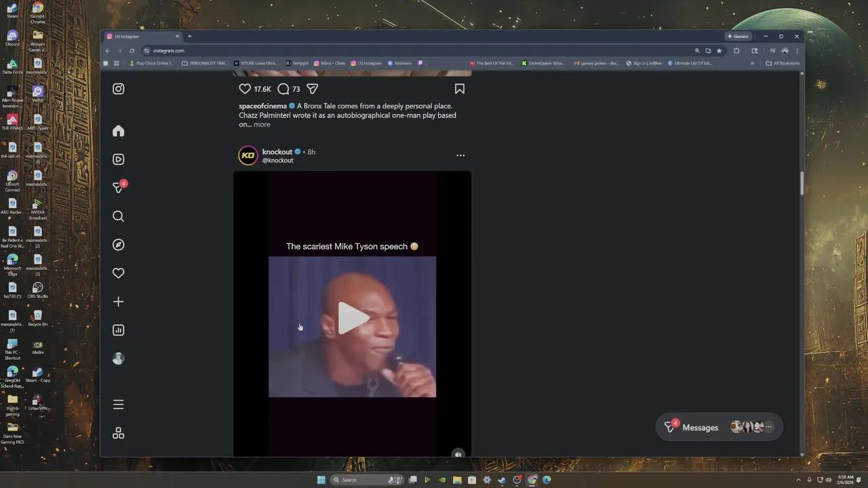Click the page vertical scrollbar thumb
The height and width of the screenshot is (488, 868).
click(x=802, y=183)
